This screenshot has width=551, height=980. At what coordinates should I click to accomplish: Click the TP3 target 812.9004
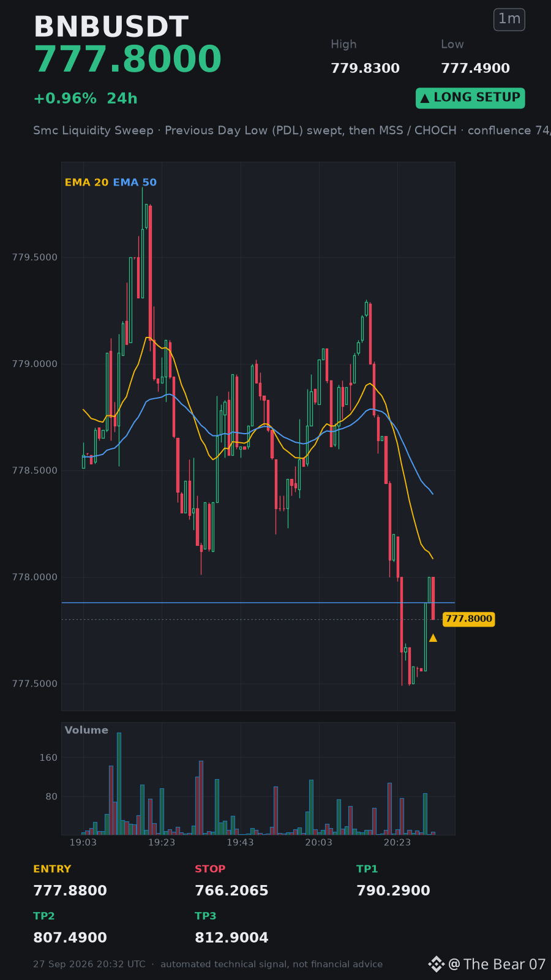(231, 938)
